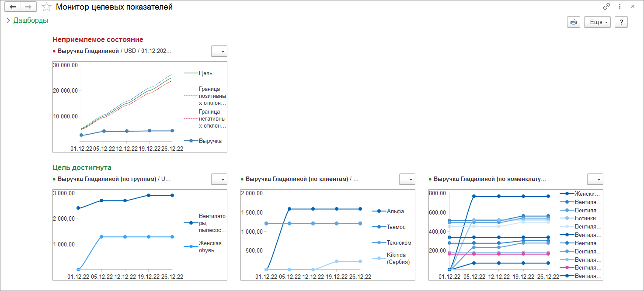
Task: Click the forward navigation arrow
Action: (28, 7)
